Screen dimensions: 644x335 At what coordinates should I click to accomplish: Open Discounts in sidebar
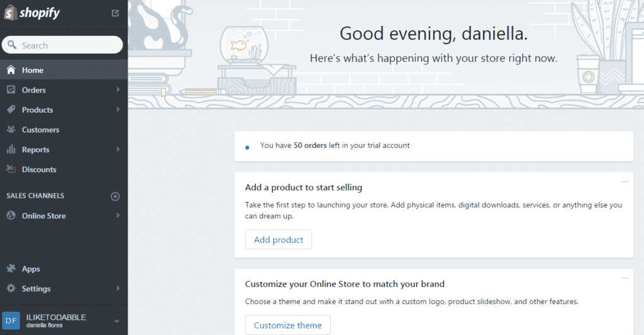tap(64, 169)
